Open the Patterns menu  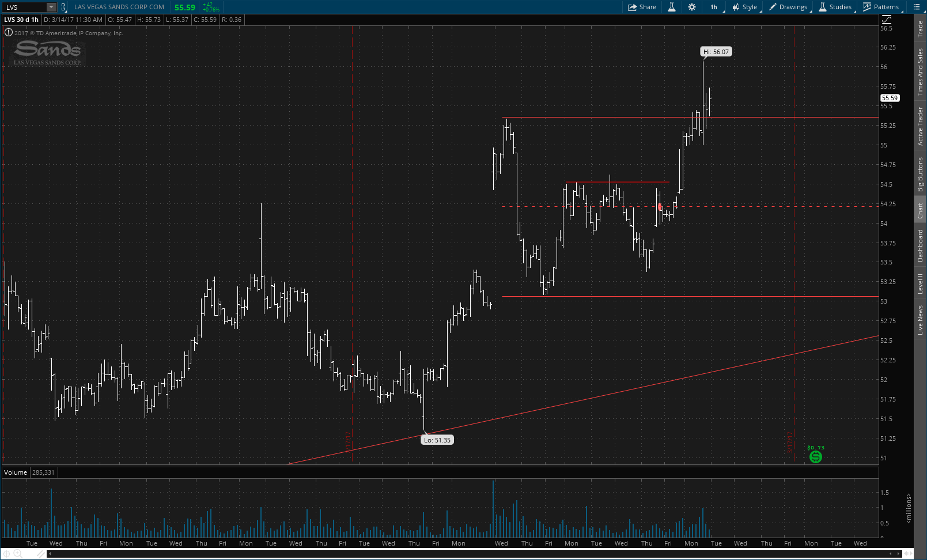click(881, 7)
